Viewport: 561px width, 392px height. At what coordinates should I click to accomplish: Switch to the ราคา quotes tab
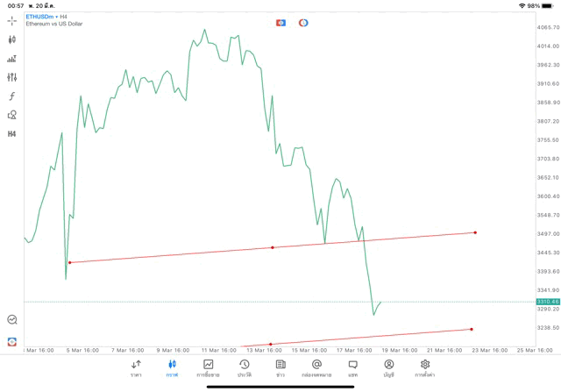pos(136,367)
